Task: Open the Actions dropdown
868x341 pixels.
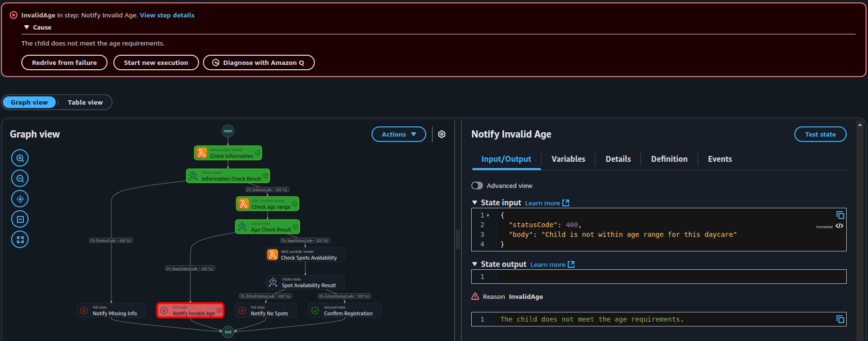Action: [x=399, y=134]
